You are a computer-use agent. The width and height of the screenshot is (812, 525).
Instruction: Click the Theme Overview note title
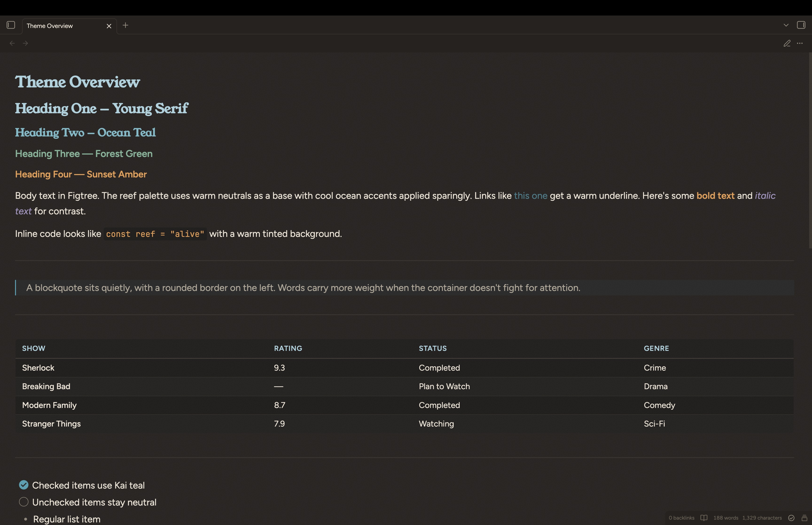[77, 82]
